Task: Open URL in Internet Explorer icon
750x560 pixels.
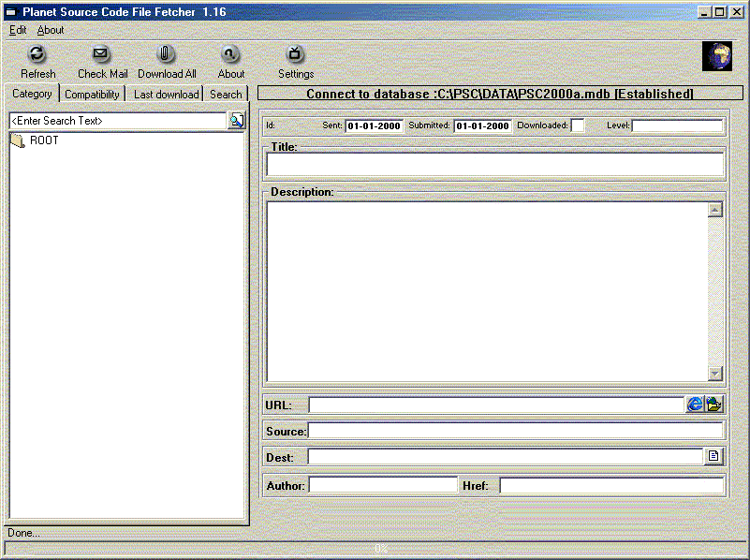Action: (x=695, y=405)
